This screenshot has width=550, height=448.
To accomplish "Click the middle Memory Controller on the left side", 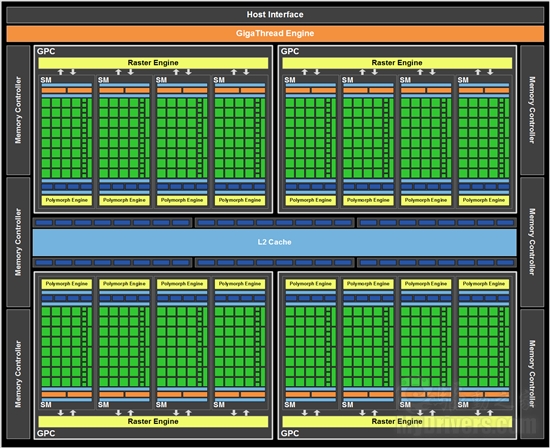I will click(18, 242).
